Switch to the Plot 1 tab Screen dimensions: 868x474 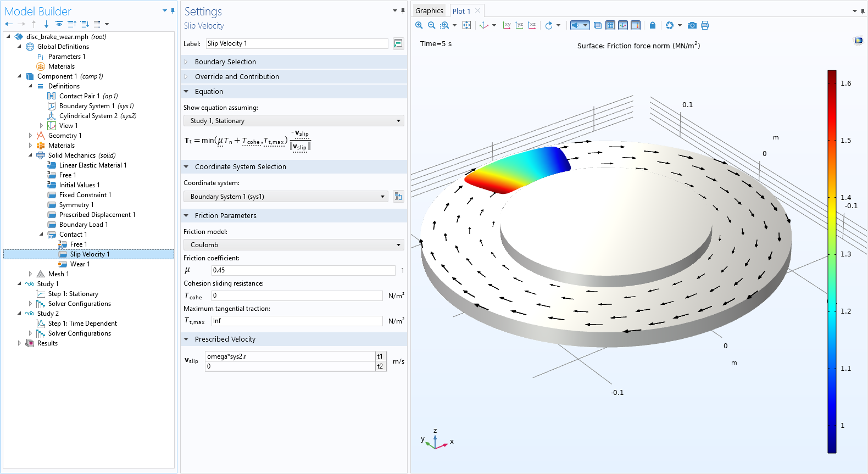click(x=461, y=11)
